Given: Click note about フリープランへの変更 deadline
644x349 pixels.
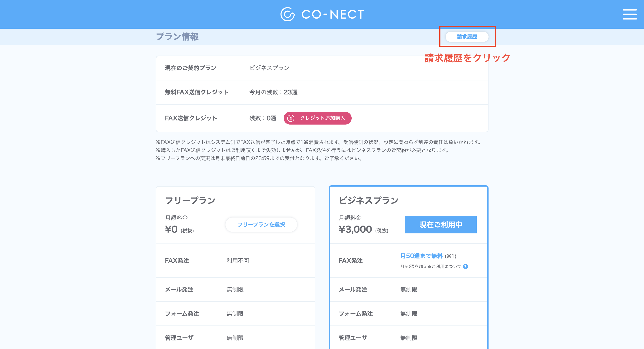Looking at the screenshot, I should point(260,158).
